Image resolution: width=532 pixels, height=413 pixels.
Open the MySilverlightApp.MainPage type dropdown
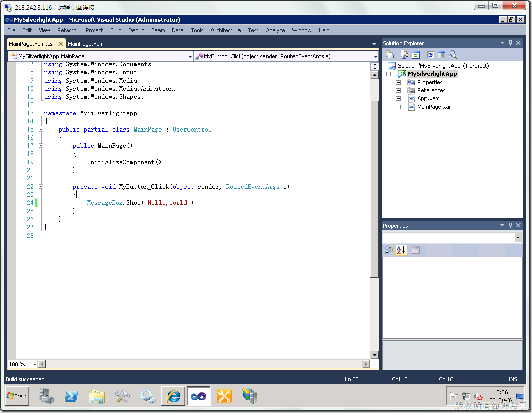190,56
